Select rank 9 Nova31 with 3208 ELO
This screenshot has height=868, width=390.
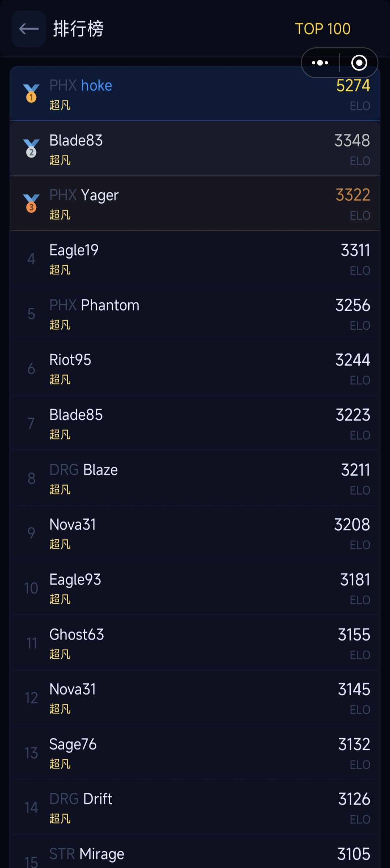(195, 533)
